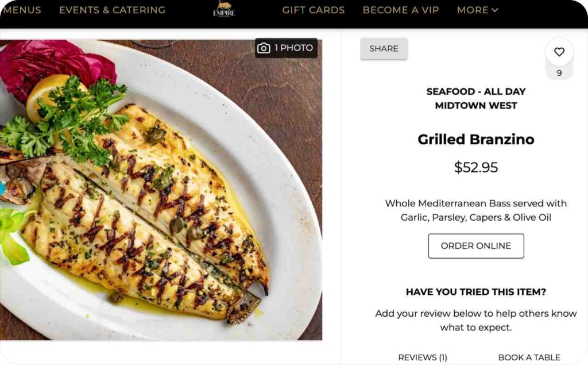
Task: Click the $52.95 price text
Action: pyautogui.click(x=476, y=168)
